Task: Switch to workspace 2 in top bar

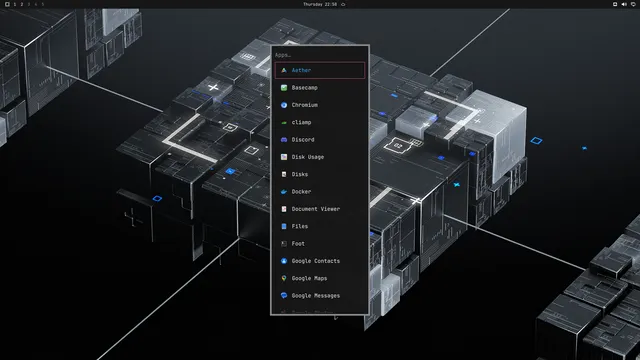Action: (22, 4)
